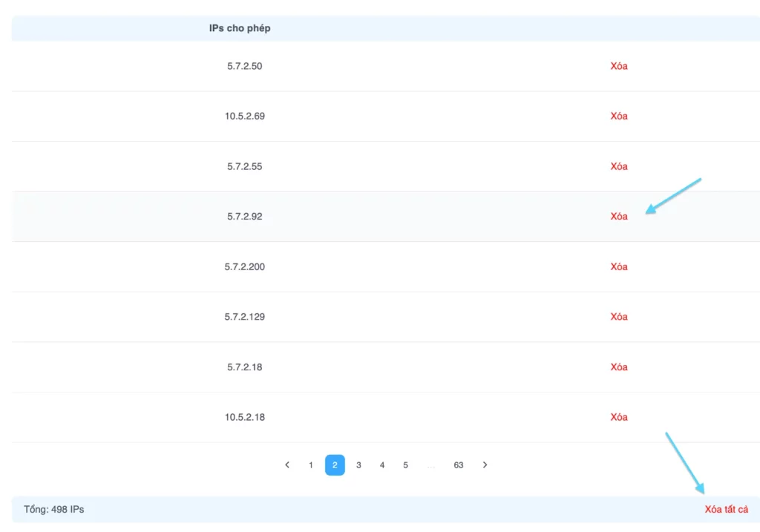Click Xóa next to 5.7.2.129

click(x=619, y=317)
